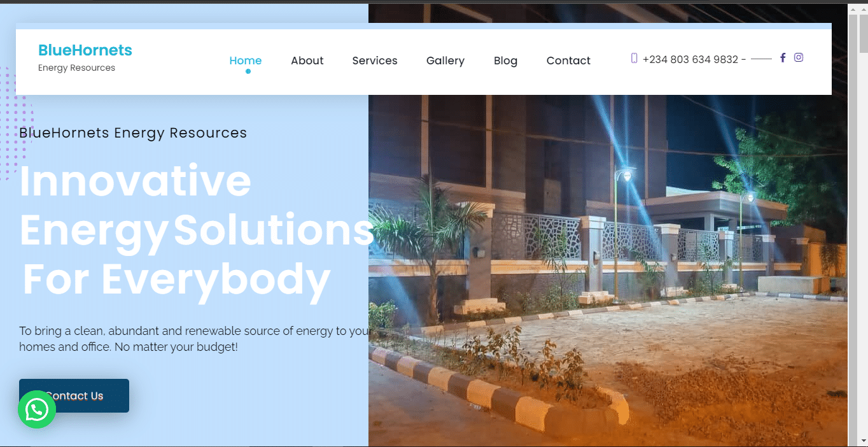Open the Facebook page icon
The height and width of the screenshot is (447, 868).
[x=783, y=57]
